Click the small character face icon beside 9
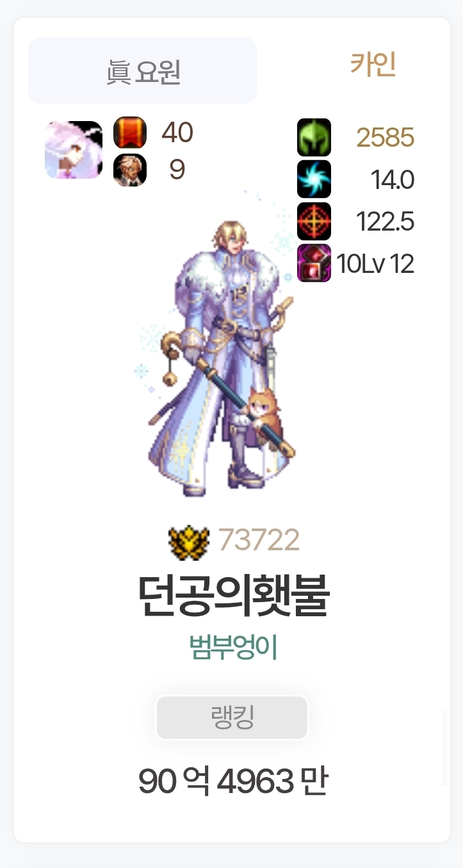Viewport: 463px width, 868px height. point(130,170)
